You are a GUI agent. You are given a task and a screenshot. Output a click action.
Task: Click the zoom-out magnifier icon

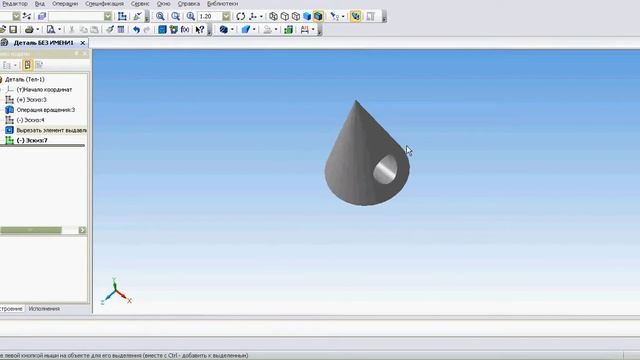click(x=176, y=16)
